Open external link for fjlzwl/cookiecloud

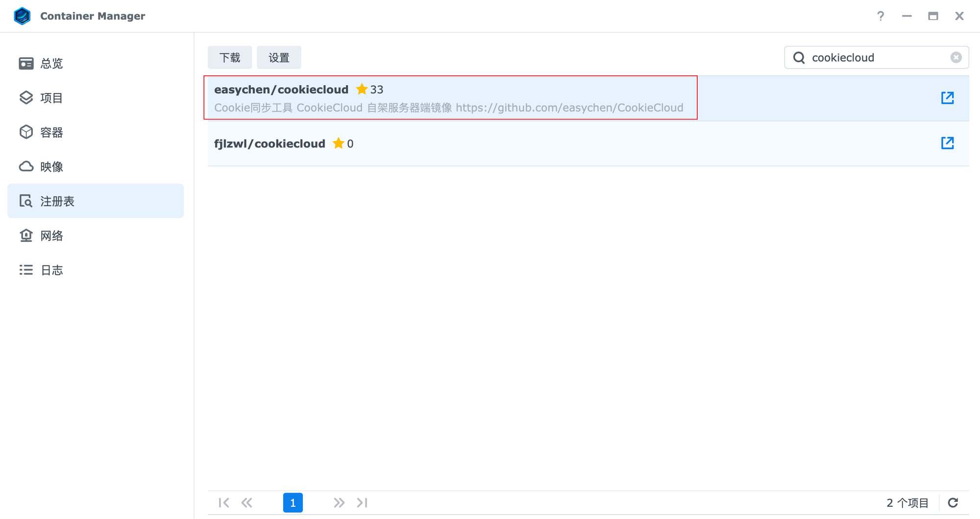(x=947, y=143)
